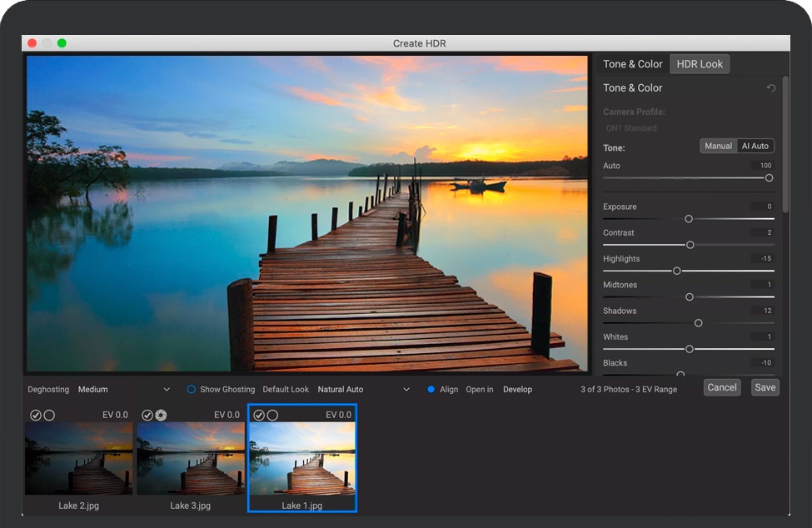This screenshot has height=528, width=812.
Task: Switch Tone mode to AI Auto
Action: [x=755, y=146]
